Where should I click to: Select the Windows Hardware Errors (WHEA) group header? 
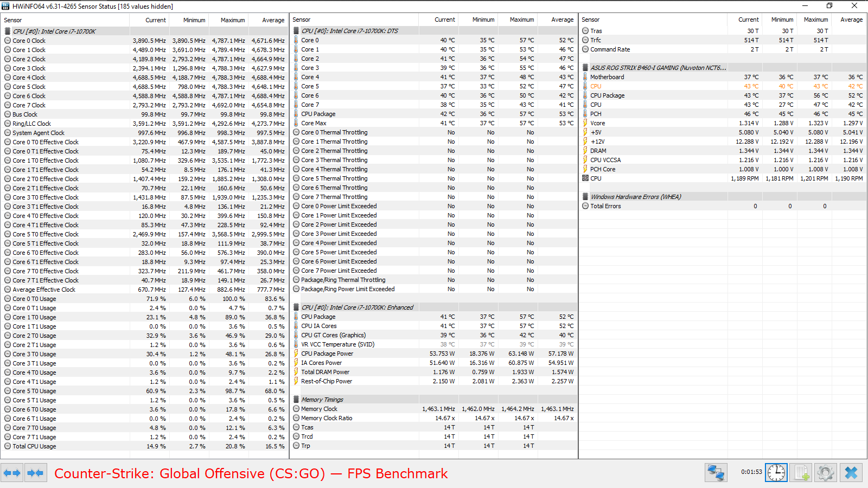tap(723, 197)
